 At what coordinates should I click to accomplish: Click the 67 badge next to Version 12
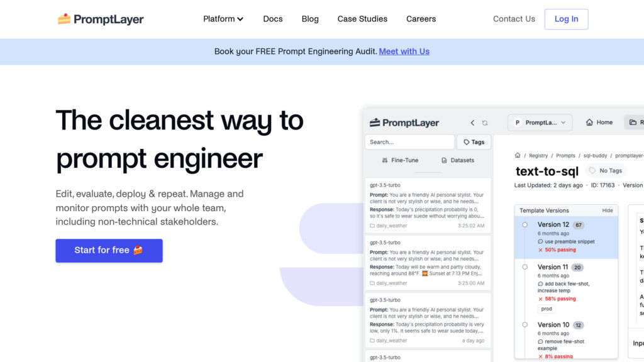(x=579, y=225)
